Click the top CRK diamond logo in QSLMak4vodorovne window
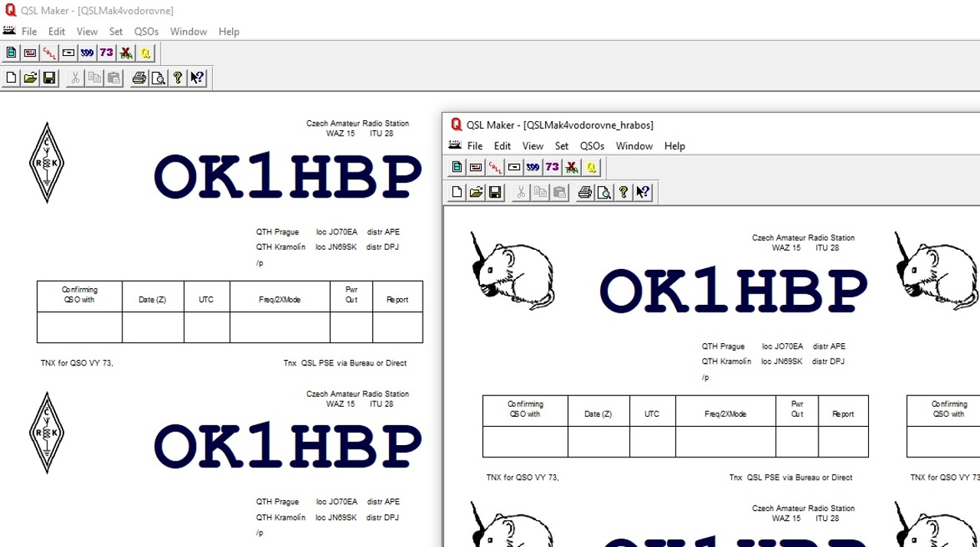 [47, 162]
